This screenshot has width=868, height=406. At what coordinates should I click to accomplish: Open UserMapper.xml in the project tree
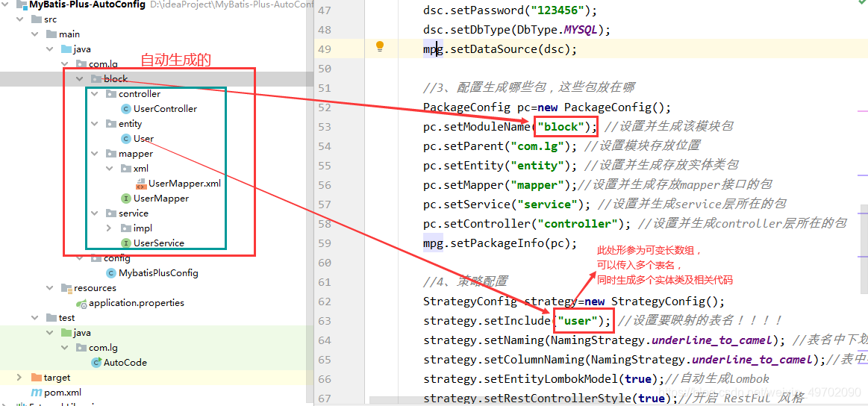184,184
